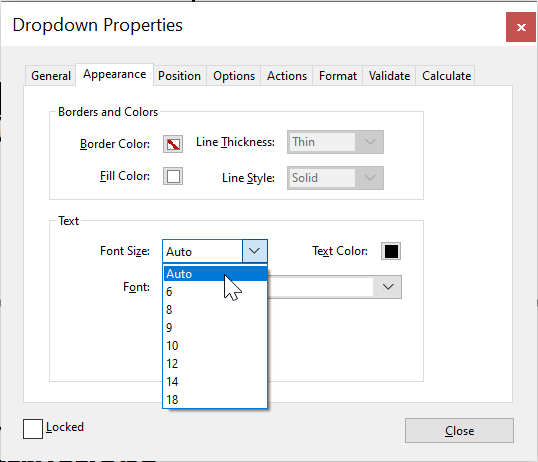538x462 pixels.
Task: Open the Line Thickness dropdown
Action: [x=335, y=142]
